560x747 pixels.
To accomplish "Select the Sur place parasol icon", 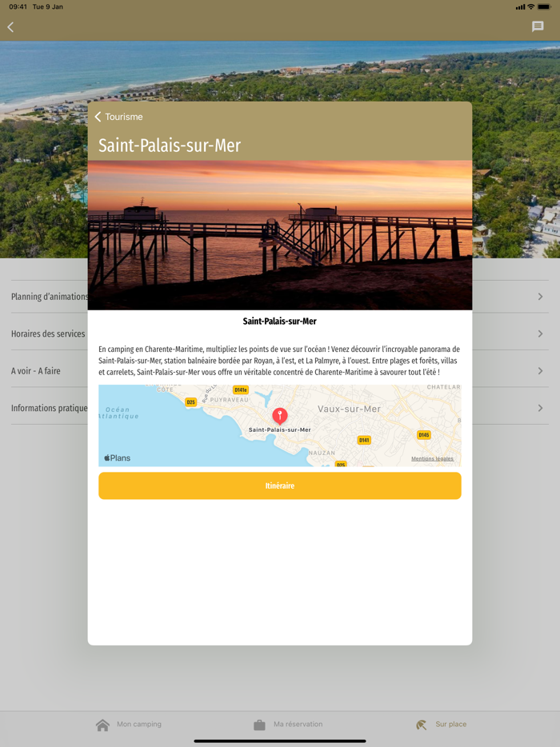I will pos(422,725).
